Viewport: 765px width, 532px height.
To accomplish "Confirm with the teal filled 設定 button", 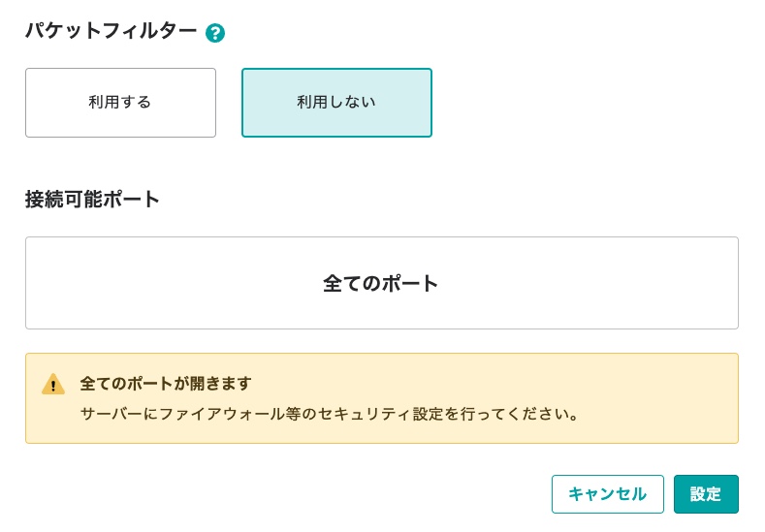I will pyautogui.click(x=706, y=494).
